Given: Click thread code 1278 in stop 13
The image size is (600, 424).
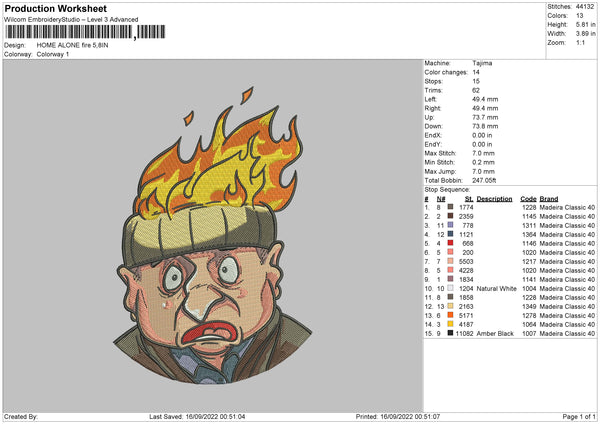Looking at the screenshot, I should (529, 315).
